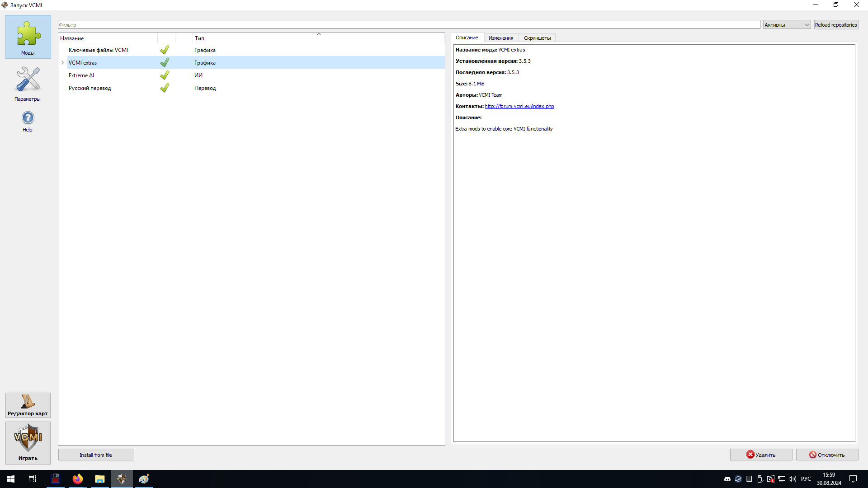Switch to the Скриншоты tab
868x488 pixels.
click(537, 38)
